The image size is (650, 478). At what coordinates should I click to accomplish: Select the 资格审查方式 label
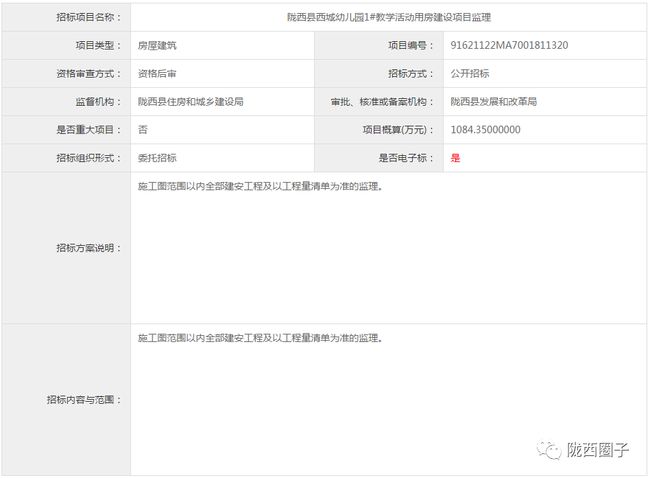[89, 74]
